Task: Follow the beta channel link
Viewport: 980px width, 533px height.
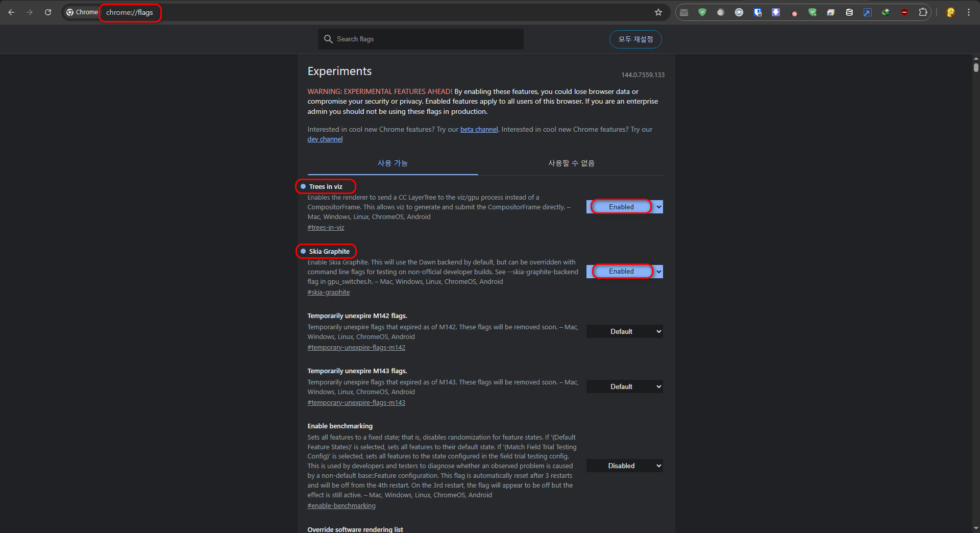Action: 479,130
